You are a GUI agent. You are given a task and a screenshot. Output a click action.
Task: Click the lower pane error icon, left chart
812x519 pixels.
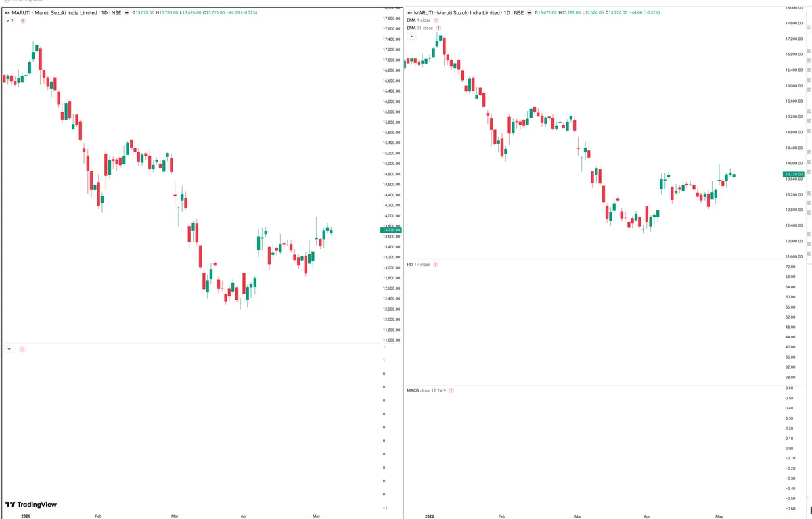point(22,349)
